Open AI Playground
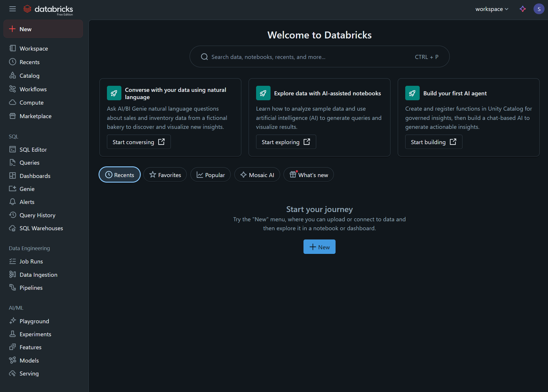 [43, 321]
